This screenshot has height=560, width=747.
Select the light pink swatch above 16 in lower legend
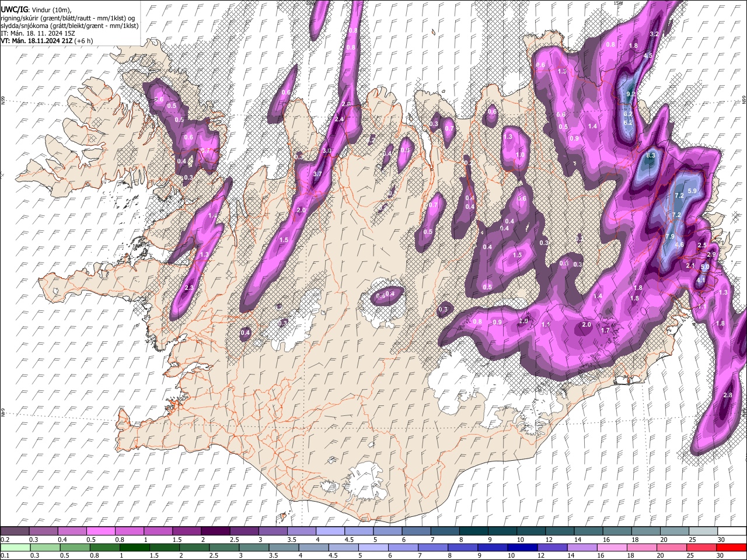pyautogui.click(x=612, y=547)
